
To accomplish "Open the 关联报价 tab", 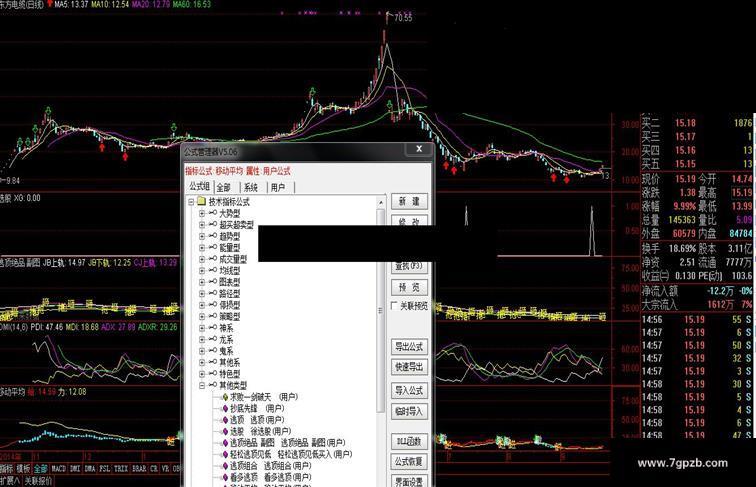I will click(x=38, y=480).
